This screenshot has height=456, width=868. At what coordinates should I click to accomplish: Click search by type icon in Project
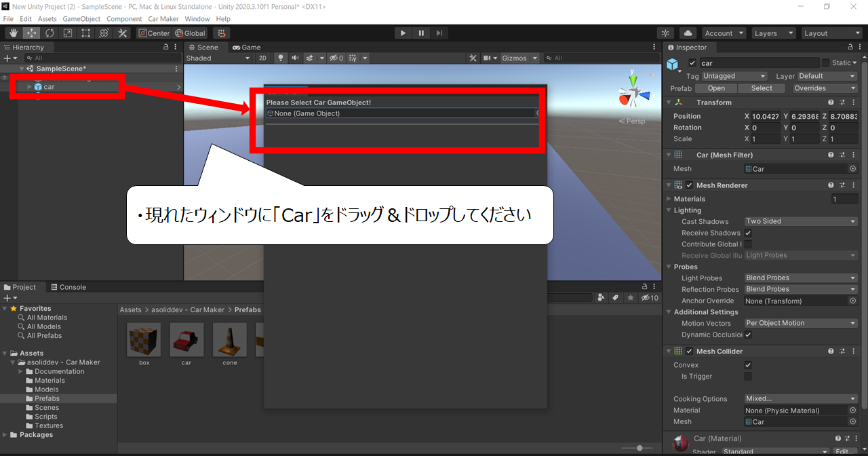(x=601, y=298)
